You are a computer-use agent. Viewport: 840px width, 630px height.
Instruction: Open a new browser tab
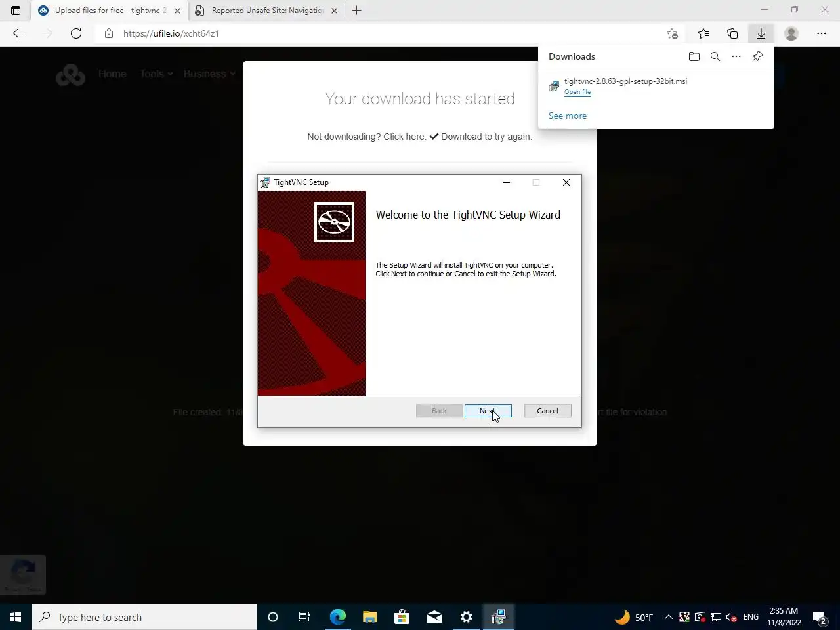(357, 10)
